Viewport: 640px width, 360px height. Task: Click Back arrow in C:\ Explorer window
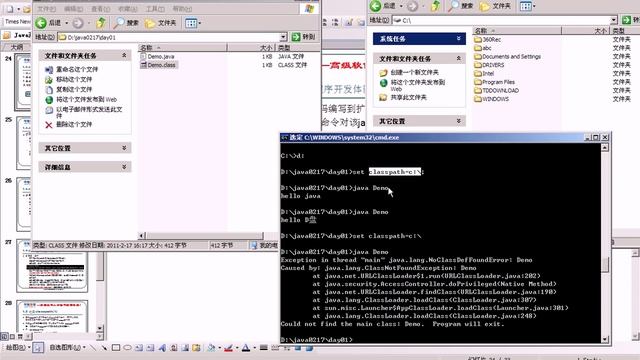376,6
